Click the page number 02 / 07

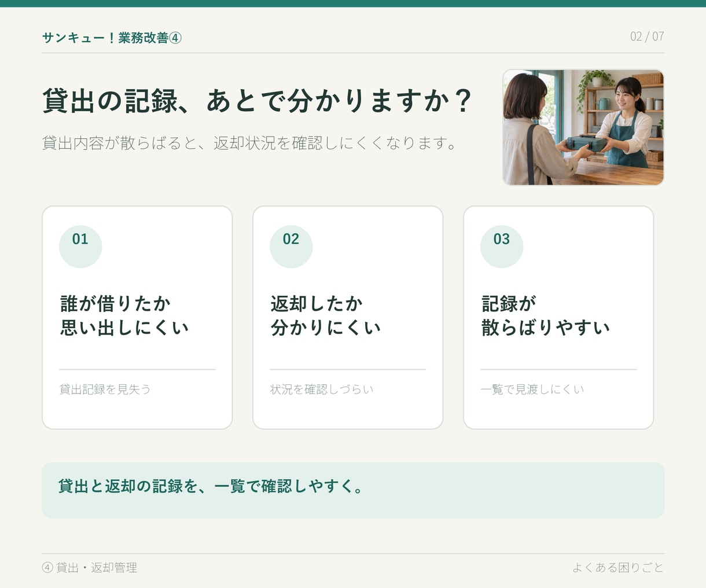click(647, 36)
